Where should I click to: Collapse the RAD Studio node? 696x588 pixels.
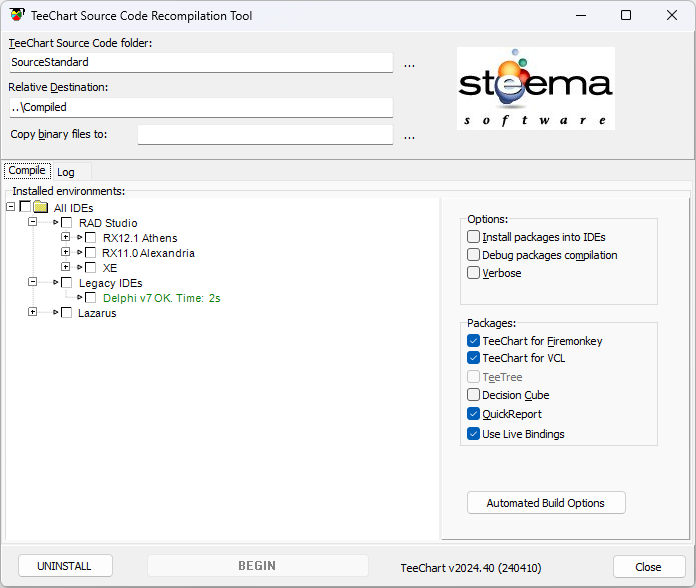coord(32,221)
